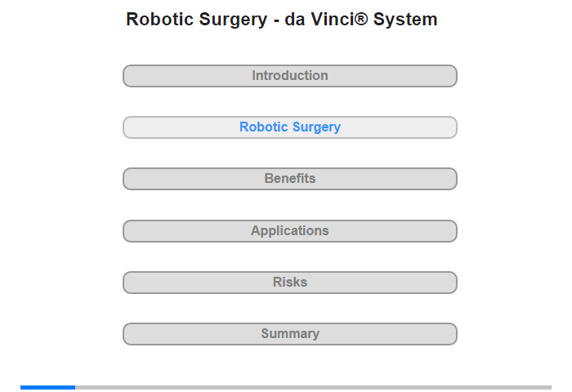This screenshot has height=392, width=572.
Task: Click the Robotic Surgery - da Vinci System title
Action: pyautogui.click(x=282, y=20)
